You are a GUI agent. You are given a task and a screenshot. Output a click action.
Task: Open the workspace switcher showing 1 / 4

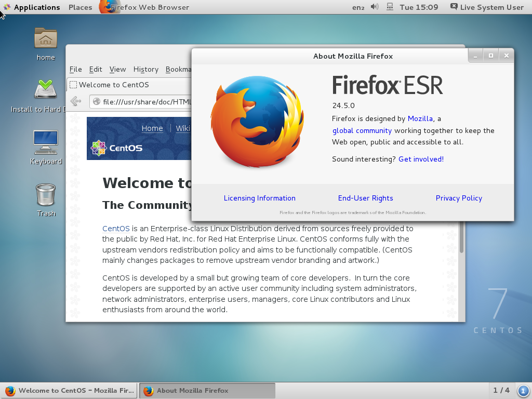(x=501, y=391)
